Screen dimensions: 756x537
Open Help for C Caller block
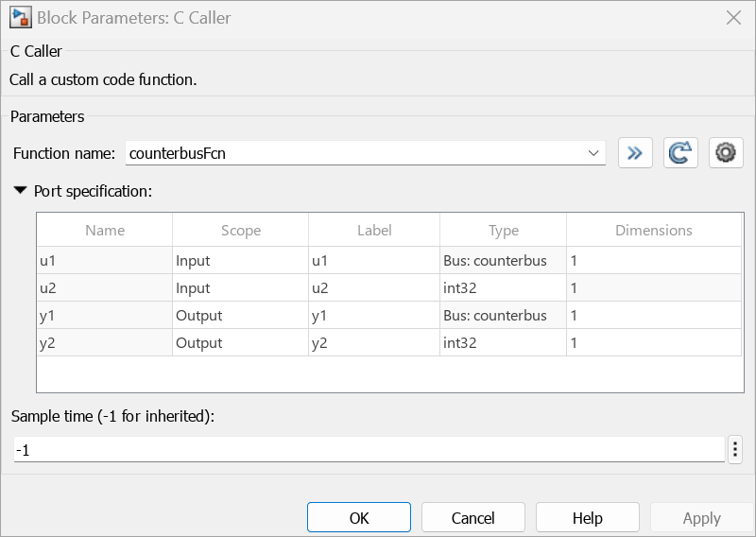[x=587, y=518]
